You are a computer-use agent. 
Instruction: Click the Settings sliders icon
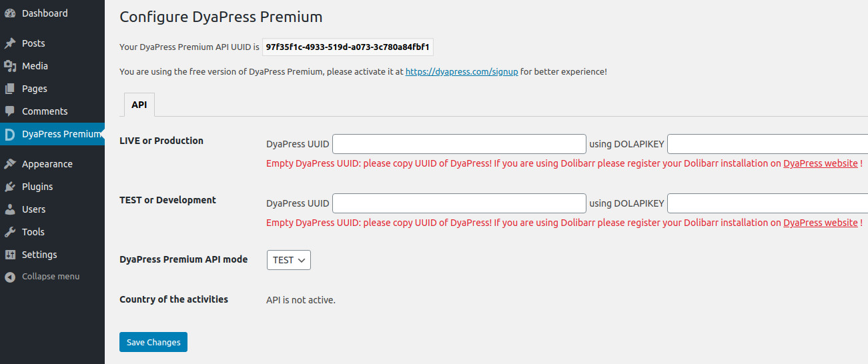point(10,255)
